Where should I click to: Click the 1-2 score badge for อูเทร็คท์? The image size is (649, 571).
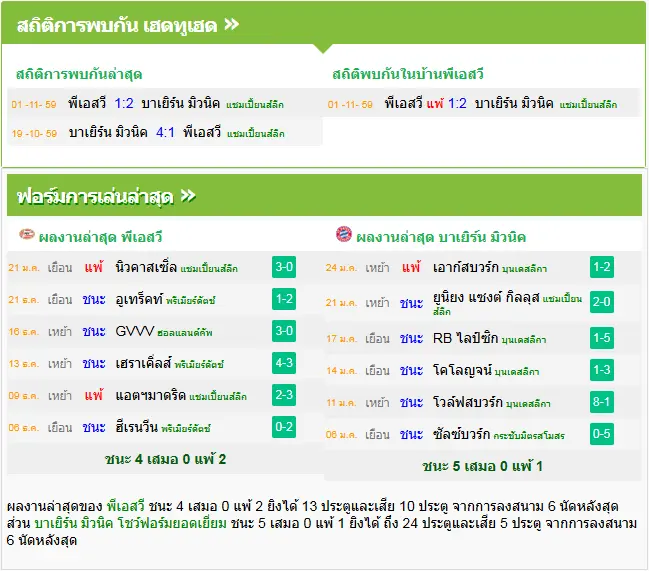[284, 299]
